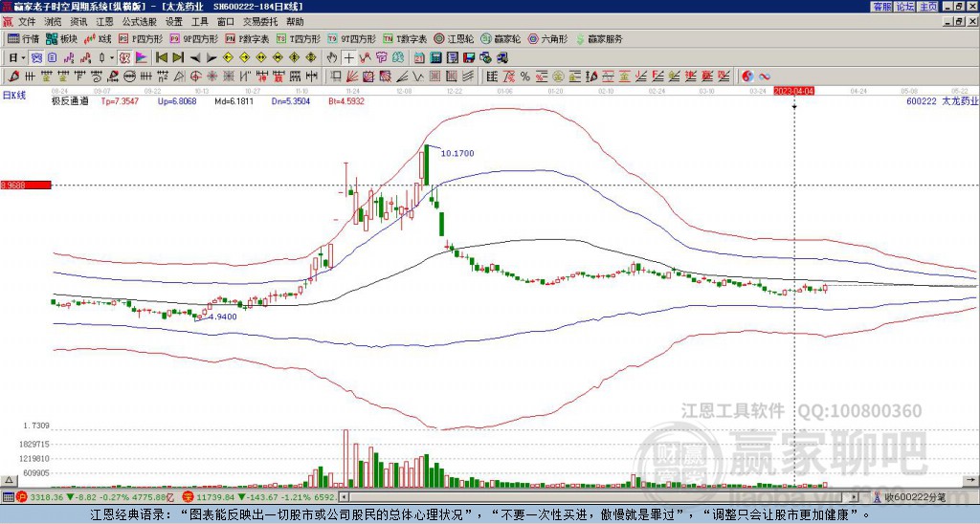Click the 收600222分笔 status entry
The image size is (980, 524).
point(914,497)
